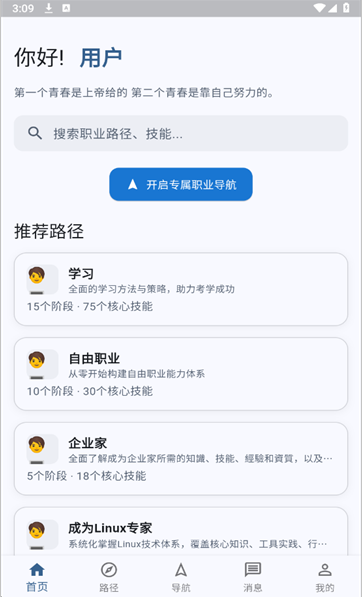Tap the avatar thumbnail on 学习 card

tap(42, 279)
